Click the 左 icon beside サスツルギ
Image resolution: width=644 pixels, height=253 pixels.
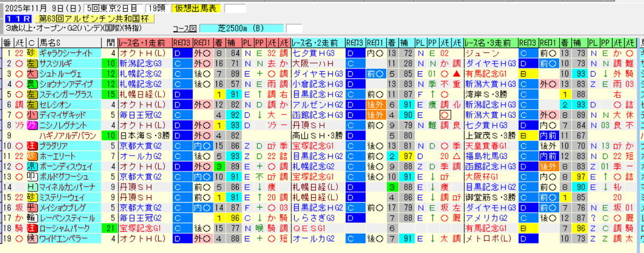point(32,63)
